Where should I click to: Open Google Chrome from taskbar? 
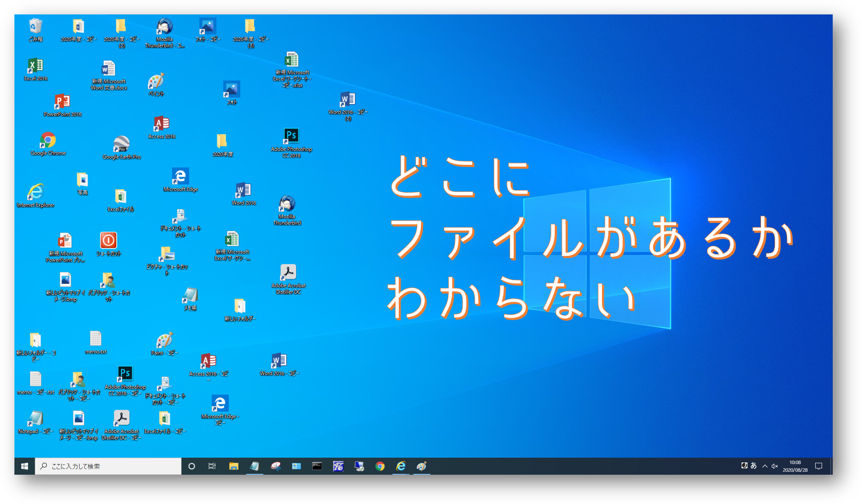click(380, 466)
